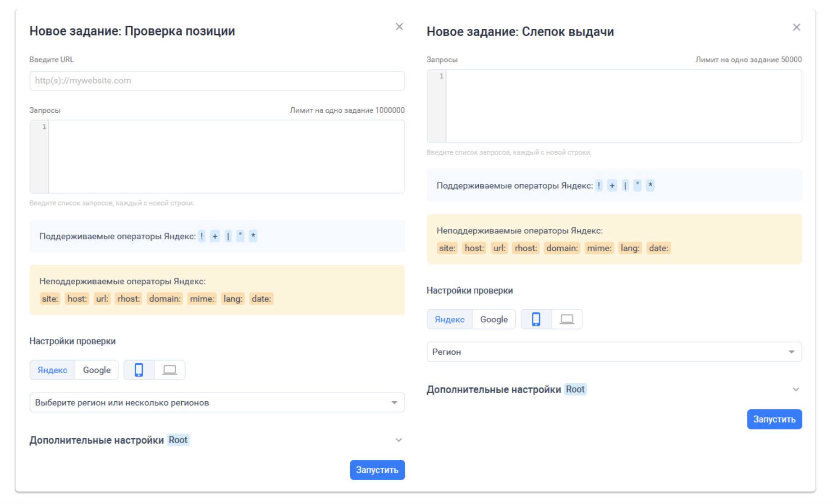Expand Дополнительные настройки in Проверка позиции
This screenshot has width=833, height=504.
398,440
